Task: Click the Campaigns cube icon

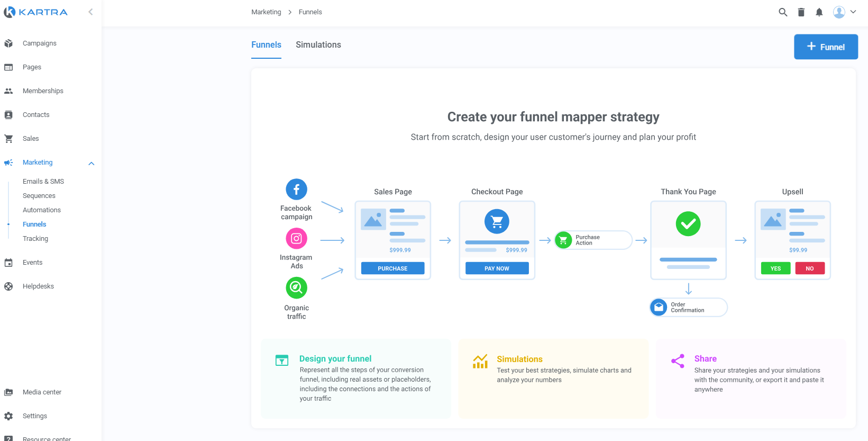Action: [x=8, y=43]
